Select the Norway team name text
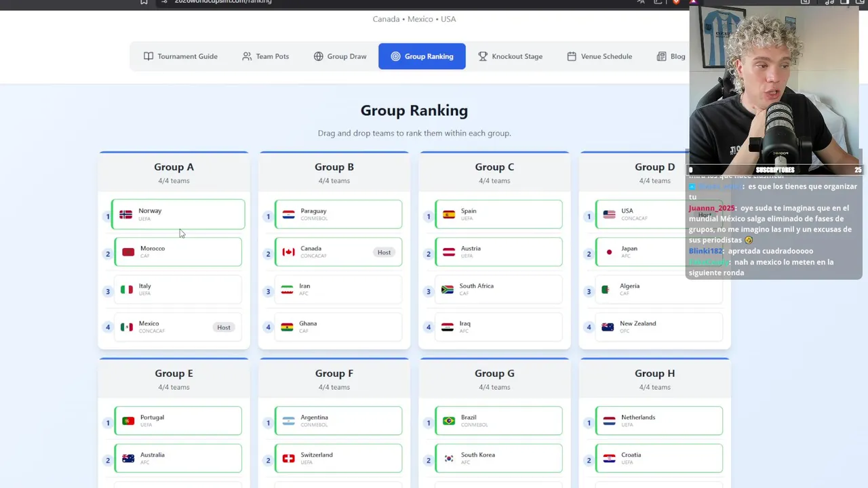This screenshot has height=488, width=868. click(150, 211)
